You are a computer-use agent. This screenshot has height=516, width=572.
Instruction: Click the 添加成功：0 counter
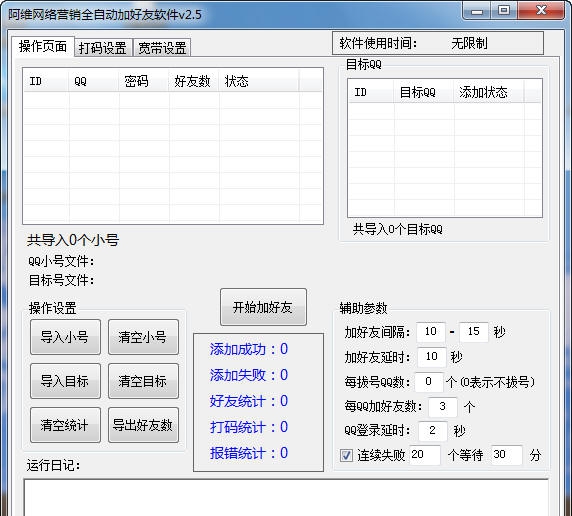249,349
